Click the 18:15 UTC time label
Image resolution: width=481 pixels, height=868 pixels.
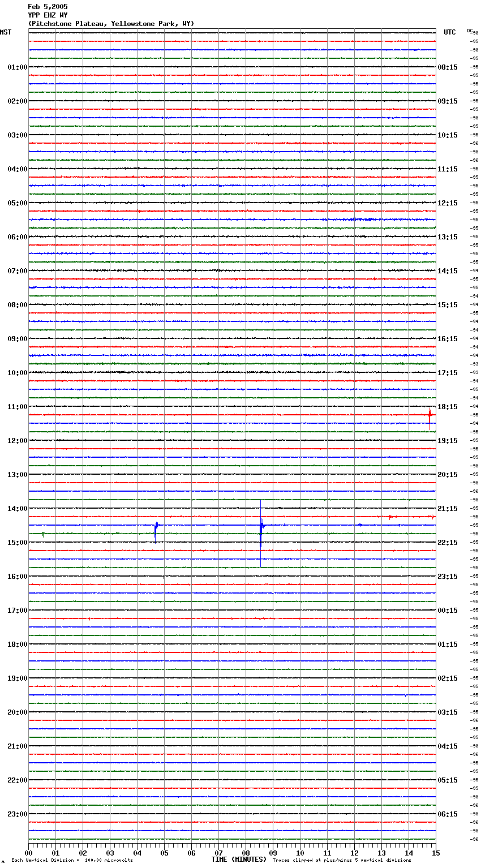click(448, 407)
